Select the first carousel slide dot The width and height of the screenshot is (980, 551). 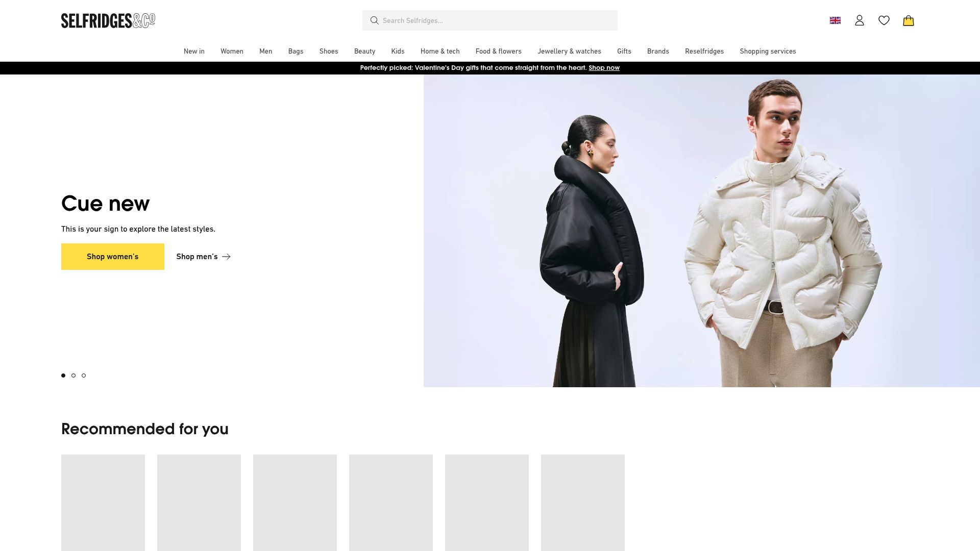(63, 375)
